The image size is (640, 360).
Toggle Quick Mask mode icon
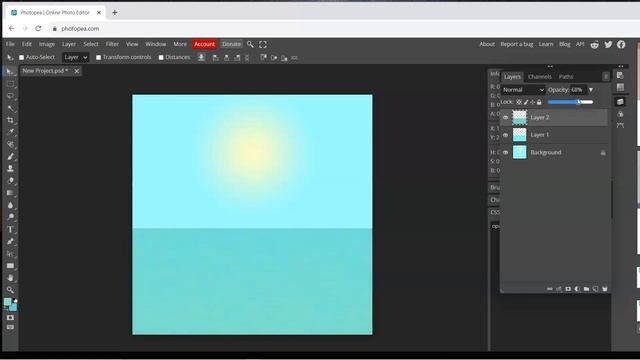pos(10,318)
